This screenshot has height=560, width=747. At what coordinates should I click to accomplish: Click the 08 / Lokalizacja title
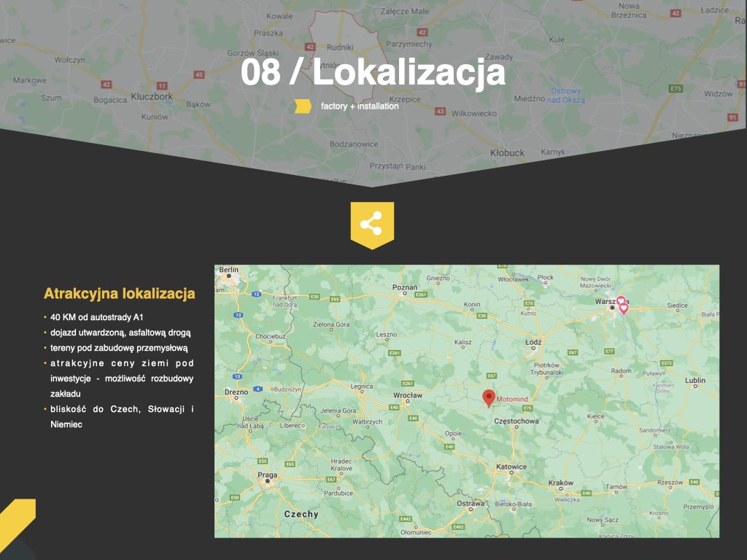[x=373, y=73]
